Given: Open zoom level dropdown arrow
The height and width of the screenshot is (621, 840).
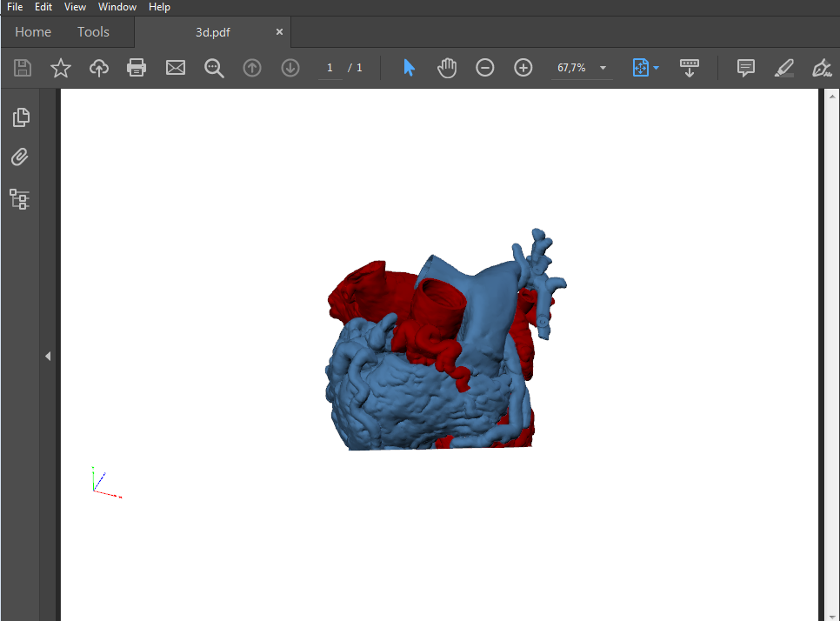Looking at the screenshot, I should [603, 68].
